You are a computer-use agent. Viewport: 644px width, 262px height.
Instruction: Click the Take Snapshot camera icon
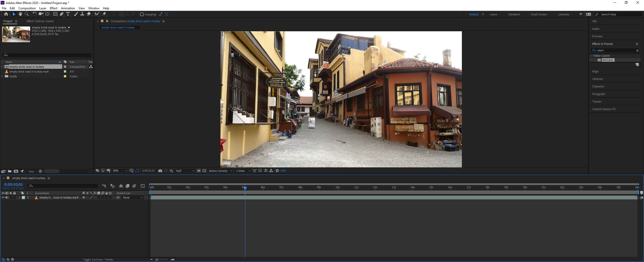pyautogui.click(x=160, y=171)
